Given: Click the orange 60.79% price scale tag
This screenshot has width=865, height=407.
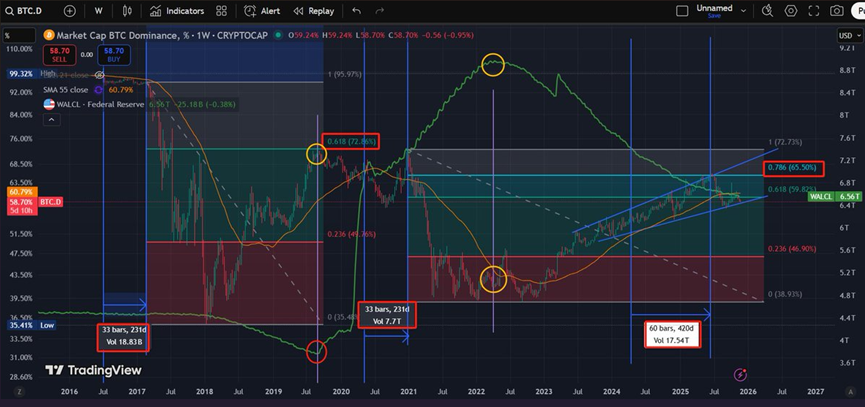Looking at the screenshot, I should (22, 192).
